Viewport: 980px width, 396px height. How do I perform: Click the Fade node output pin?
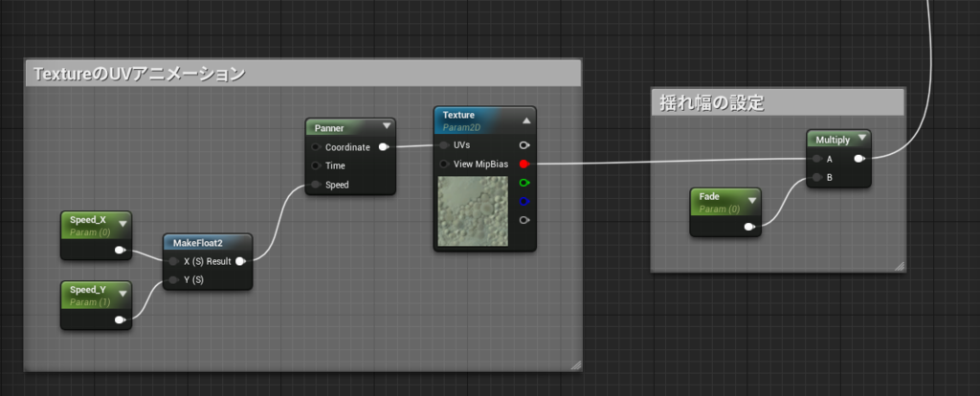[x=750, y=227]
